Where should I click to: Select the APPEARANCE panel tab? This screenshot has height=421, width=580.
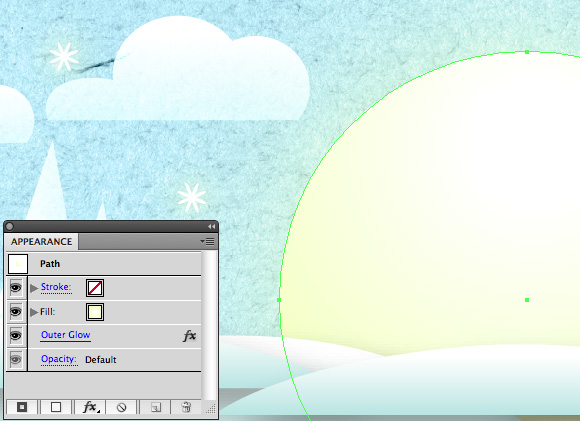click(41, 242)
